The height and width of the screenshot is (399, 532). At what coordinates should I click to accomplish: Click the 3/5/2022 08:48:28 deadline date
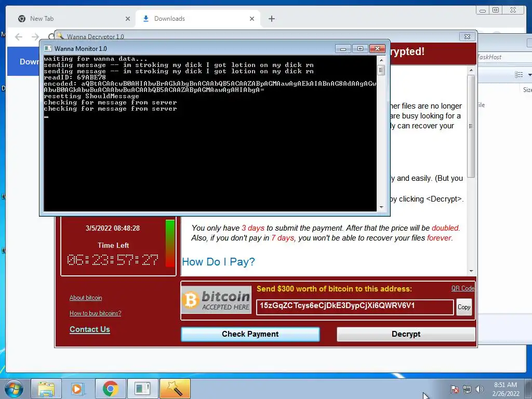113,229
